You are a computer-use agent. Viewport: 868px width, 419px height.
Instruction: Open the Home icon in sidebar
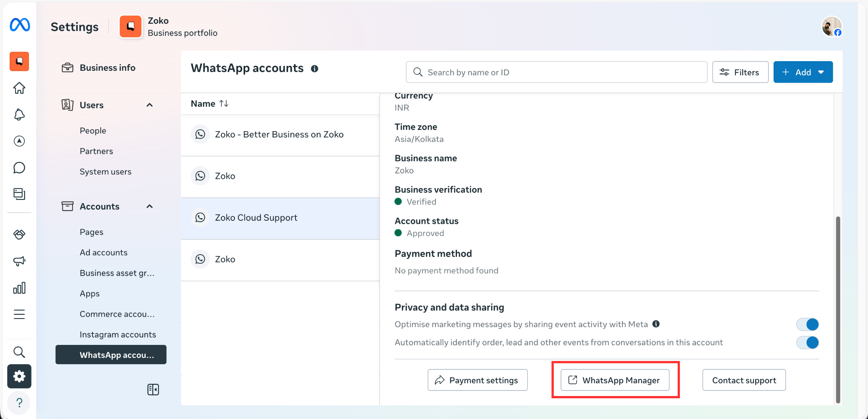(19, 88)
